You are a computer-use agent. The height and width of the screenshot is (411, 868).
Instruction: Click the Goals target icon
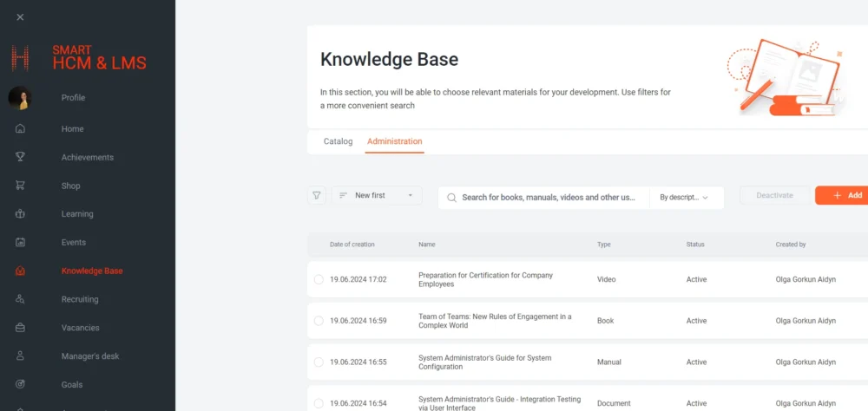pos(20,384)
